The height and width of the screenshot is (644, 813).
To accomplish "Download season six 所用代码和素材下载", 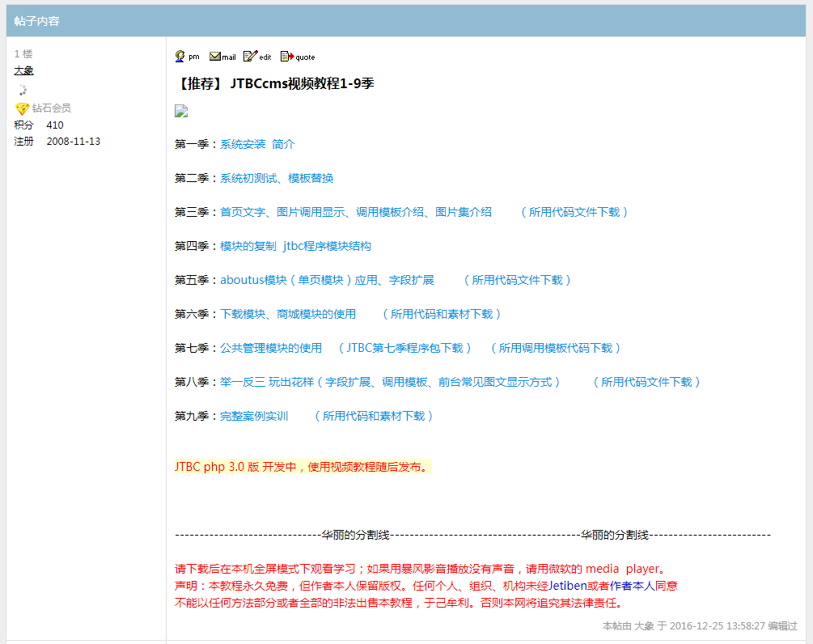I will [442, 314].
